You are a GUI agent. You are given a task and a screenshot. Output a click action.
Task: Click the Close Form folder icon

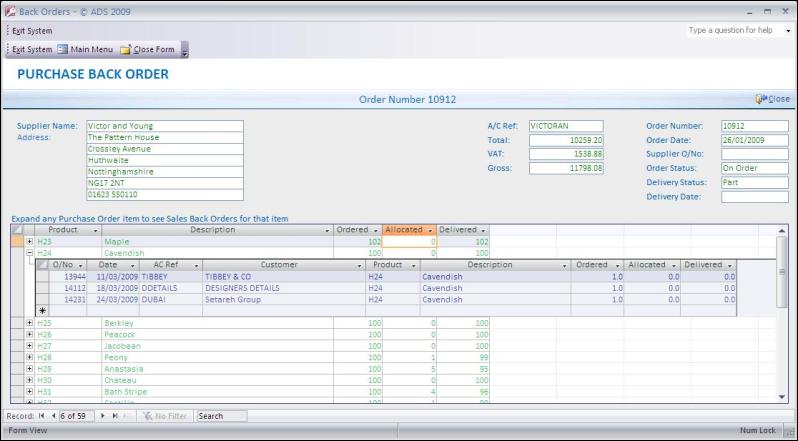click(125, 49)
